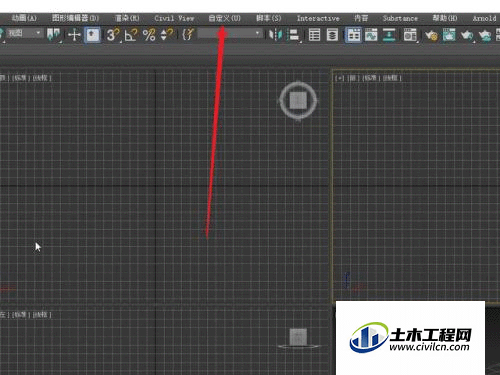Open the Render Setup teapot icon

(431, 35)
